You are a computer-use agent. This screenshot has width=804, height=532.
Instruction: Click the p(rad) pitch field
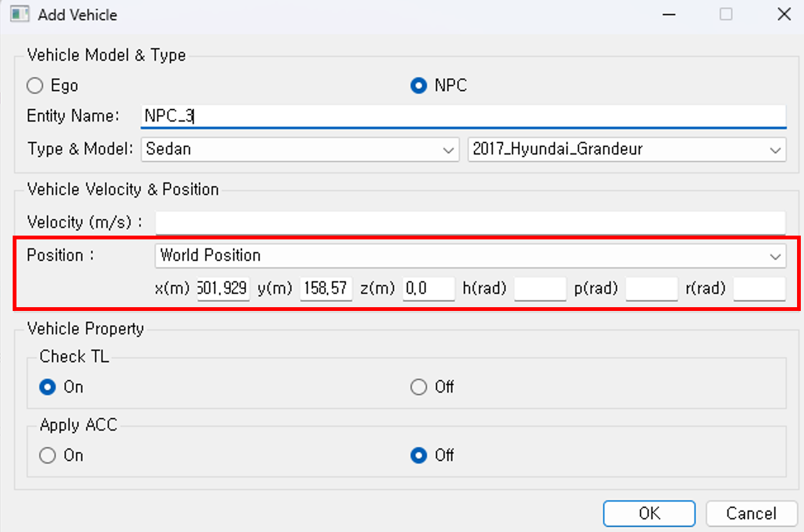651,289
